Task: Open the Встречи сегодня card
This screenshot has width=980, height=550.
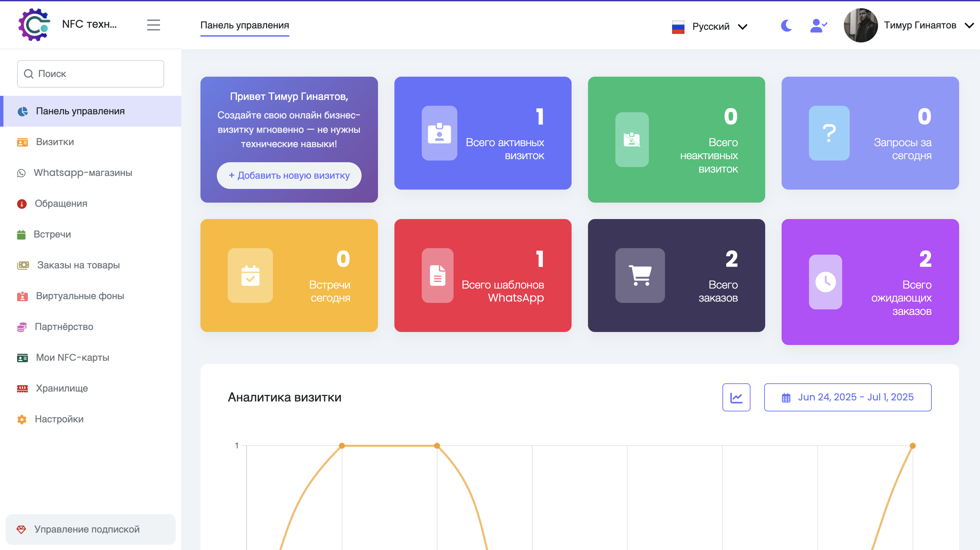Action: [x=289, y=276]
